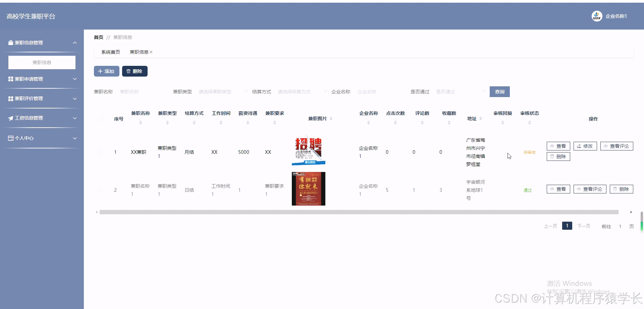644x309 pixels.
Task: Sort by 收藏数 using its sort arrows
Action: [x=449, y=123]
